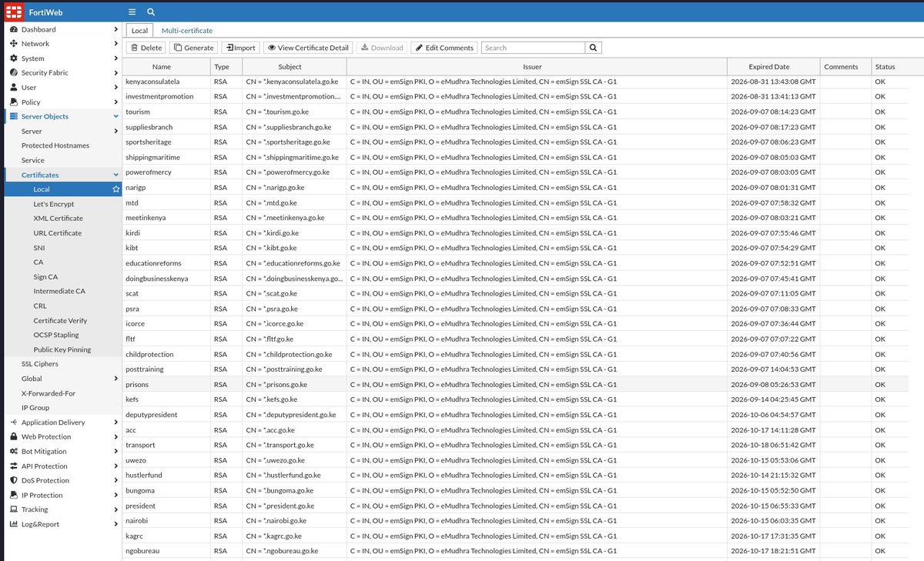Click the Tracking monitor icon
Screen dimensions: 924x561
14,509
